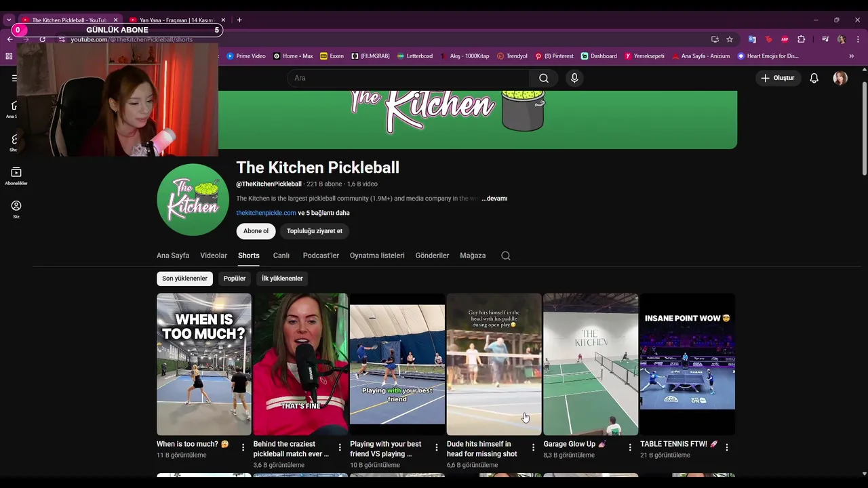Screen dimensions: 868x488
Task: Bookmark page with the star icon
Action: point(730,39)
